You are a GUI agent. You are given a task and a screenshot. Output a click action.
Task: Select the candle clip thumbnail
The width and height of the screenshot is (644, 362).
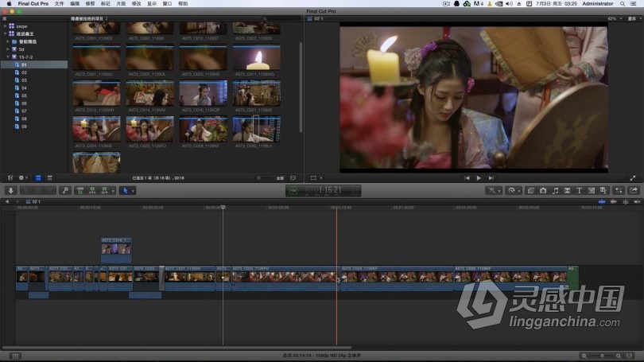click(257, 58)
